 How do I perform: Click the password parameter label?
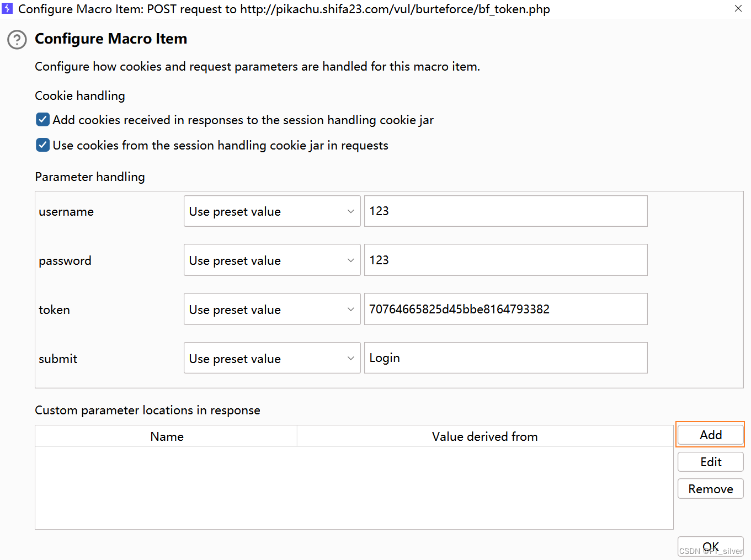(65, 261)
